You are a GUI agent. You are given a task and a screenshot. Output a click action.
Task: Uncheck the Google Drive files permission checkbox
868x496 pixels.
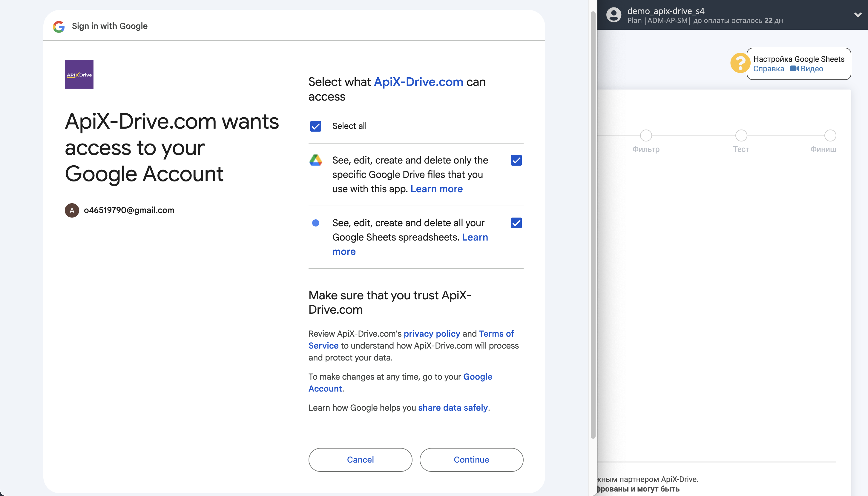(x=516, y=160)
